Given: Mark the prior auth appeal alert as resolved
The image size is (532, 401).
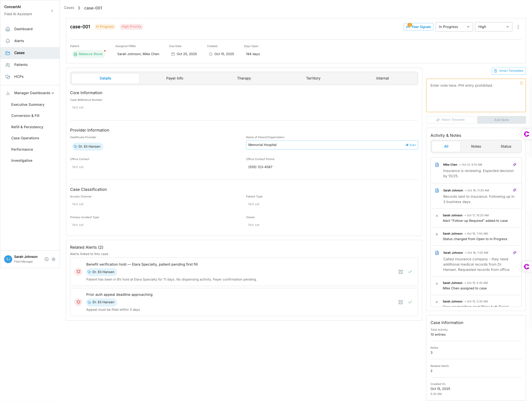Looking at the screenshot, I should (x=410, y=302).
